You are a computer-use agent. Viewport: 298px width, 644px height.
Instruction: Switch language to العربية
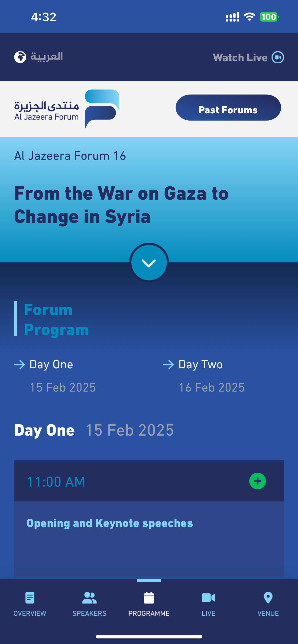tap(47, 57)
